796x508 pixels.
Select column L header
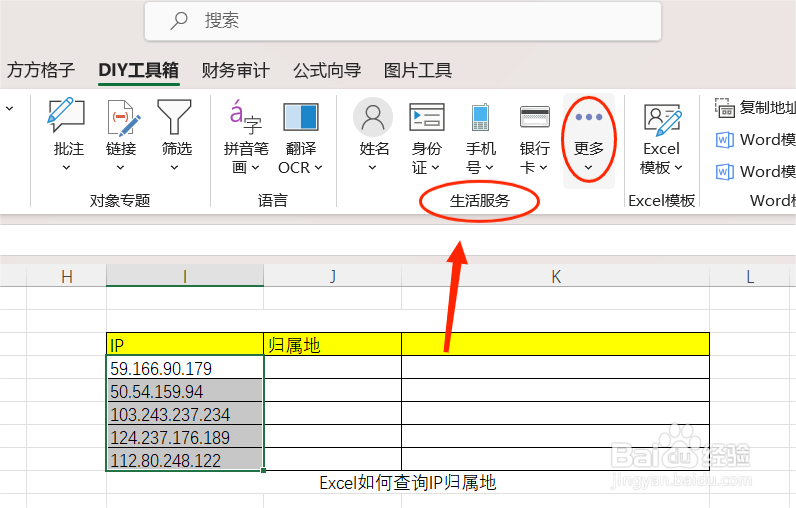point(750,277)
